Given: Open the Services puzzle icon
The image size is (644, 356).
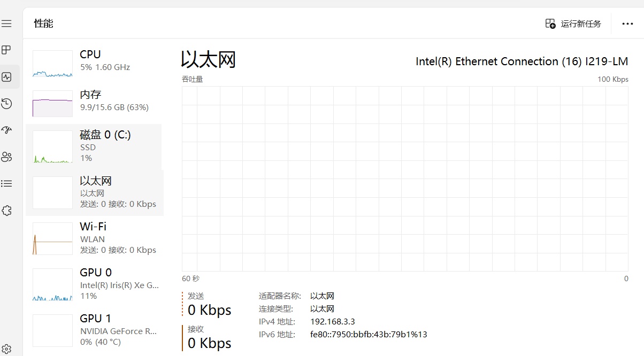Looking at the screenshot, I should click(x=6, y=211).
